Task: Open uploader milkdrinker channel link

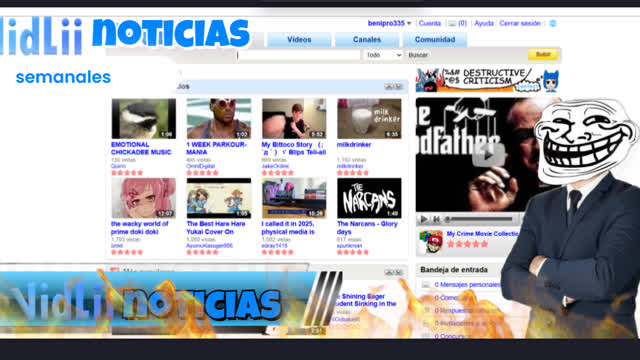Action: (350, 166)
